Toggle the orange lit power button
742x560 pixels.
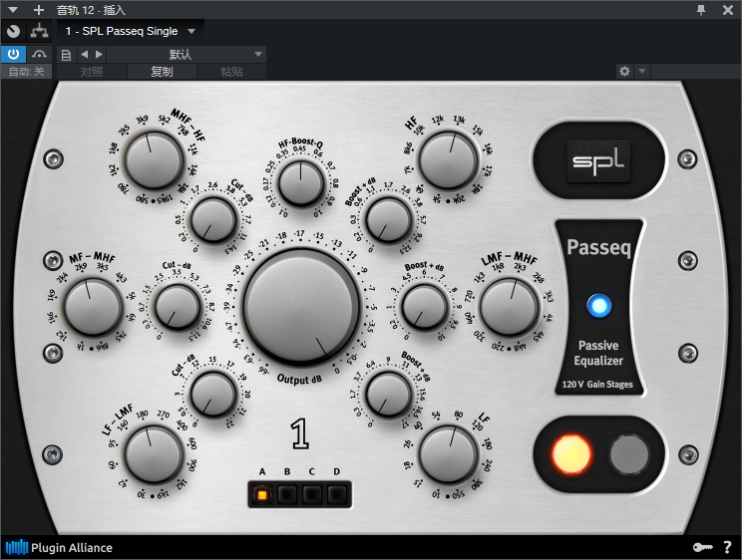[571, 454]
